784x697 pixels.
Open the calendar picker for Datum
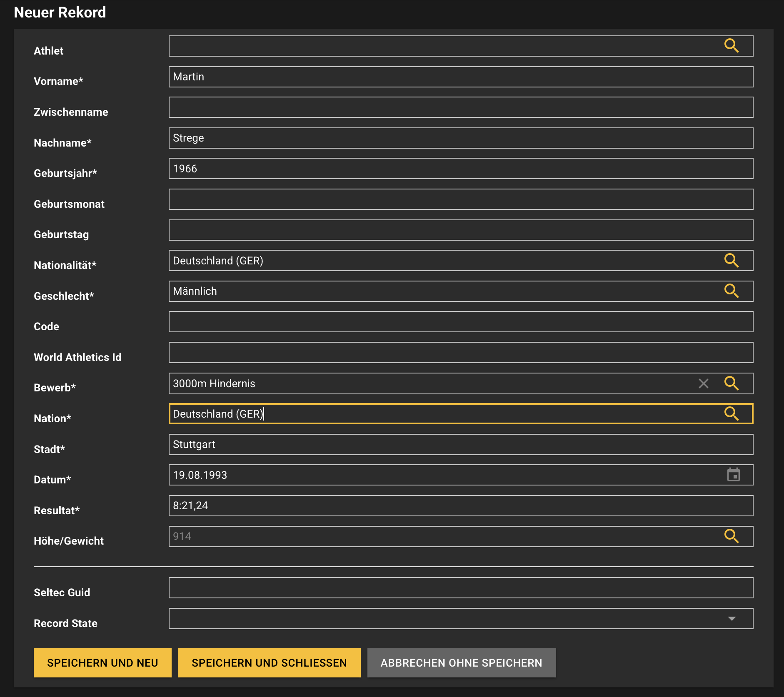click(x=733, y=475)
